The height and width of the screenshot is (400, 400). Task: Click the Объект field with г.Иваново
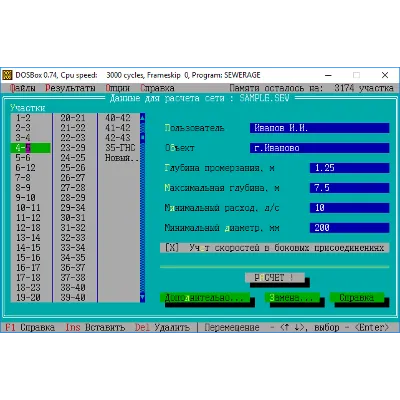[319, 148]
